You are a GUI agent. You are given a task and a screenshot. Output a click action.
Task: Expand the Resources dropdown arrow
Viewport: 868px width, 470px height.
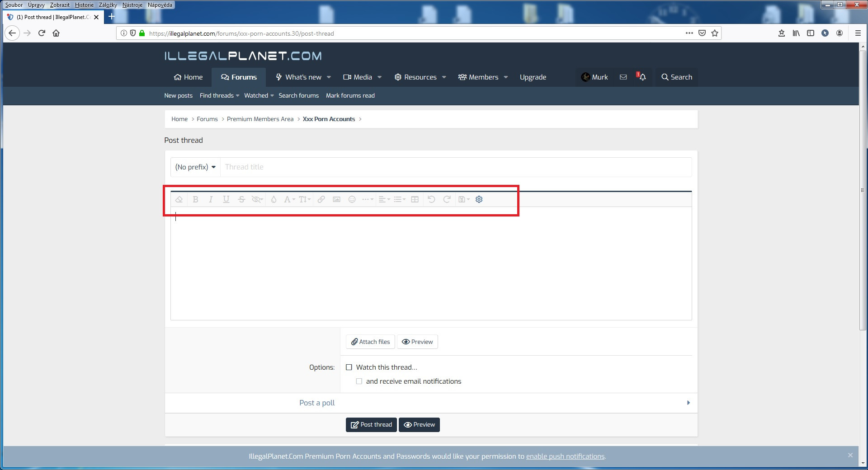[x=444, y=77]
